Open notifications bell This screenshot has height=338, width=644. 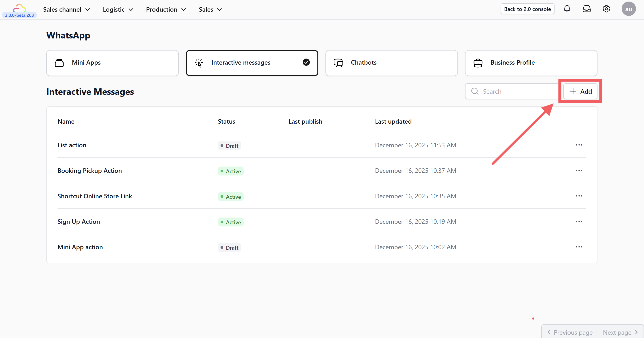click(567, 9)
